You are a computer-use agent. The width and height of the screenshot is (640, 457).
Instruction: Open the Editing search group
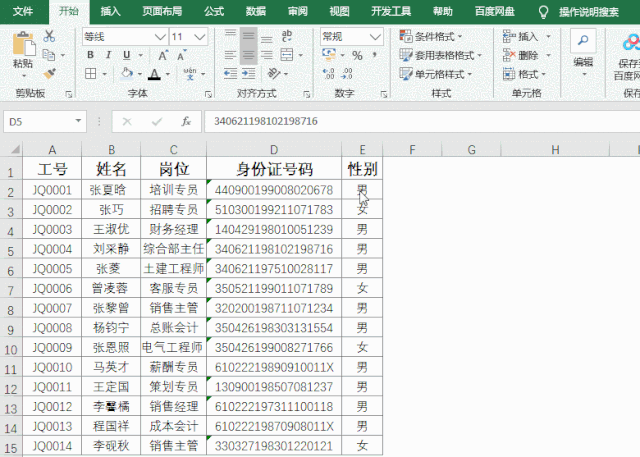coord(583,51)
